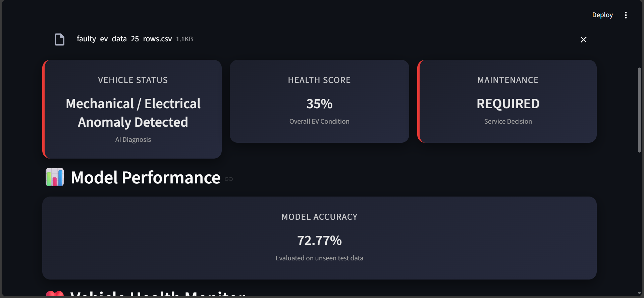Click the Model Accuracy card
The width and height of the screenshot is (644, 298).
[x=319, y=238]
